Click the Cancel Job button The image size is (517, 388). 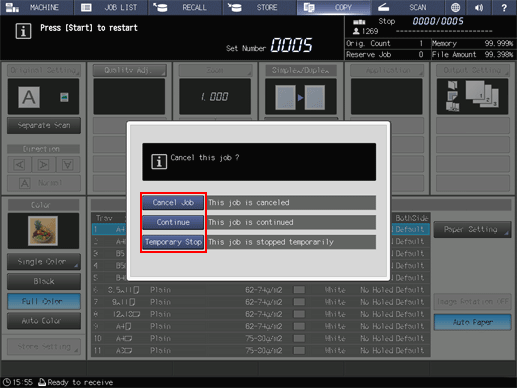[173, 202]
